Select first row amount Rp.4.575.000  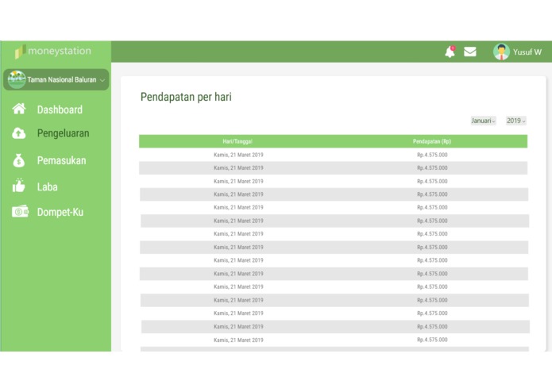tap(432, 155)
